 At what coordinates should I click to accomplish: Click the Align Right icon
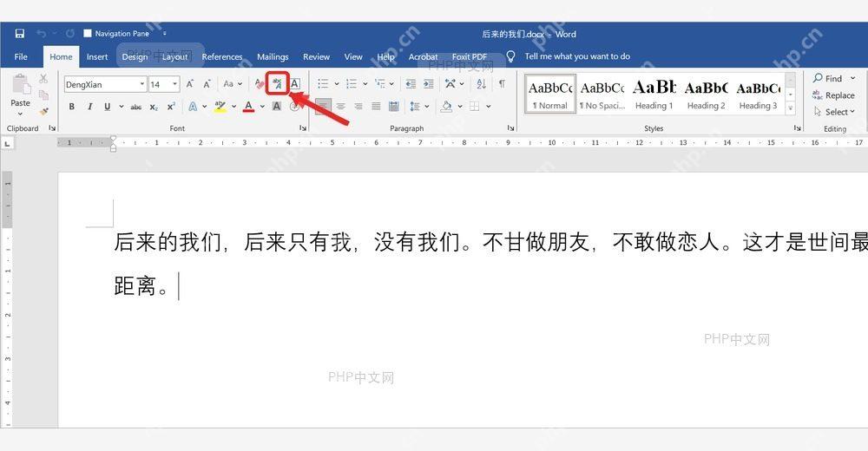tap(358, 107)
